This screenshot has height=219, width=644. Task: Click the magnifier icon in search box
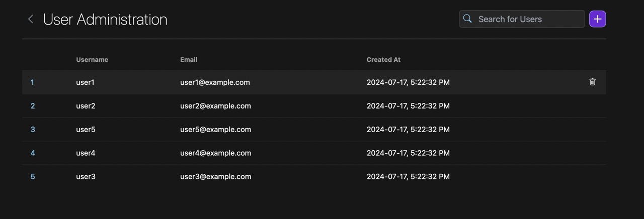click(x=467, y=19)
